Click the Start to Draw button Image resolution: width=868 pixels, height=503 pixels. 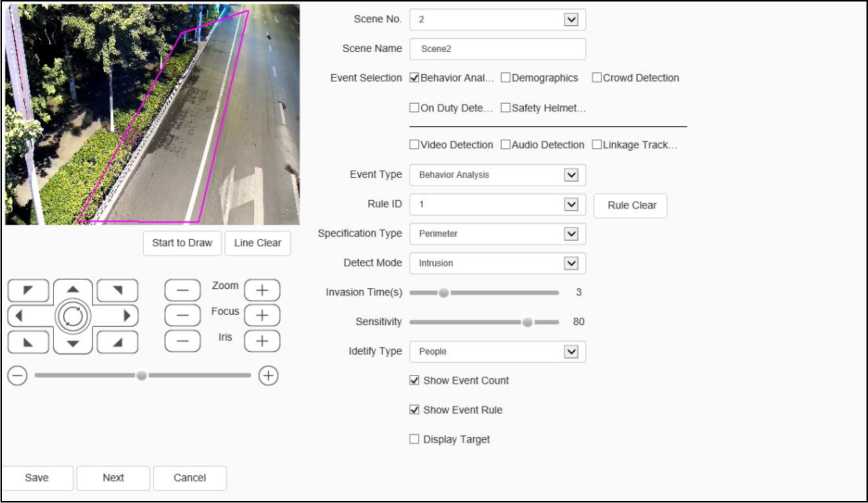(182, 243)
